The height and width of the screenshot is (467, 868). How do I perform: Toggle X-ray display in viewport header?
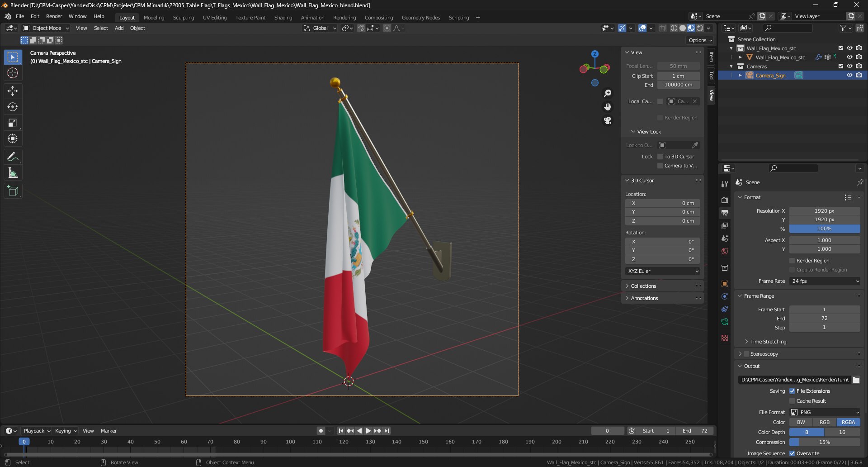(x=662, y=28)
